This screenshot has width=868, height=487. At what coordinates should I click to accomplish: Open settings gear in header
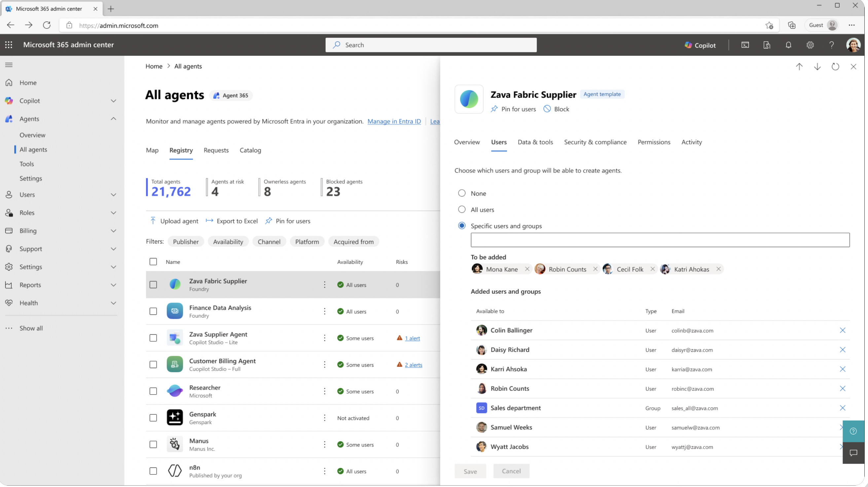click(x=810, y=45)
